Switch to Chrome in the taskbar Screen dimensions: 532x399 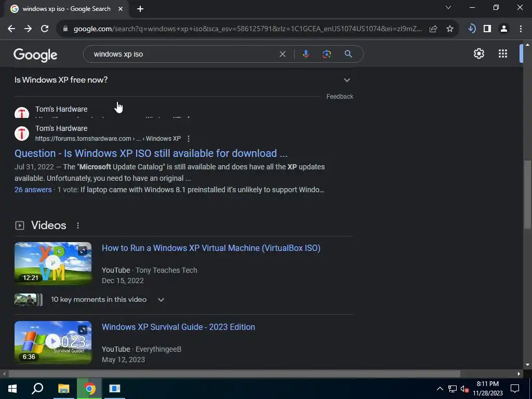[x=89, y=389]
